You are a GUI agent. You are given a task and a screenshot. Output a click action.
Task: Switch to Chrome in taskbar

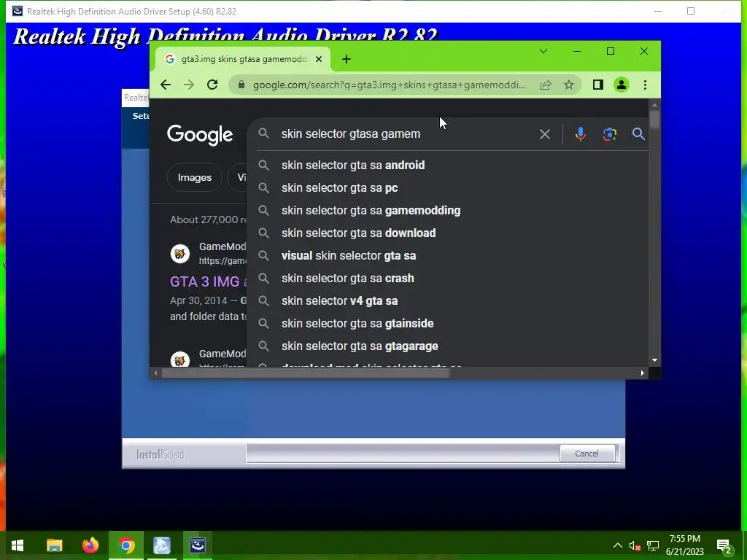(x=126, y=545)
